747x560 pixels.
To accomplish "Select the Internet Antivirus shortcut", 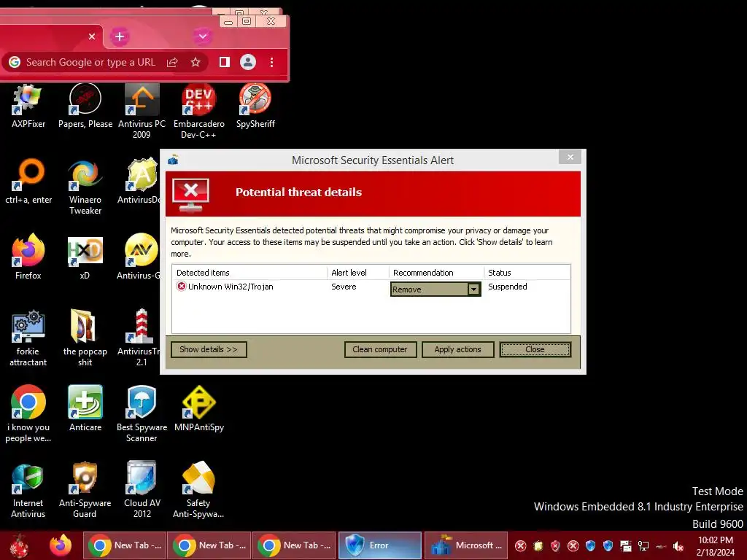I will click(28, 490).
